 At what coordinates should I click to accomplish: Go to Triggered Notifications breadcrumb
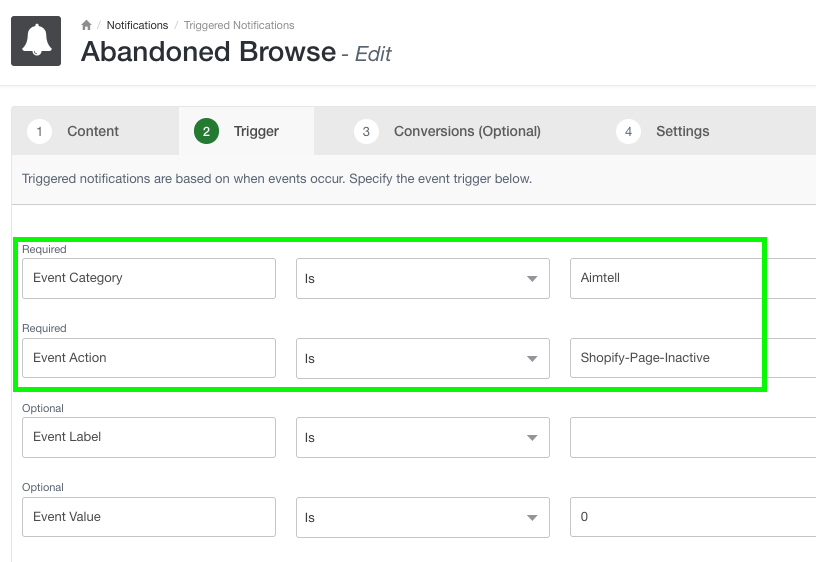pyautogui.click(x=239, y=25)
